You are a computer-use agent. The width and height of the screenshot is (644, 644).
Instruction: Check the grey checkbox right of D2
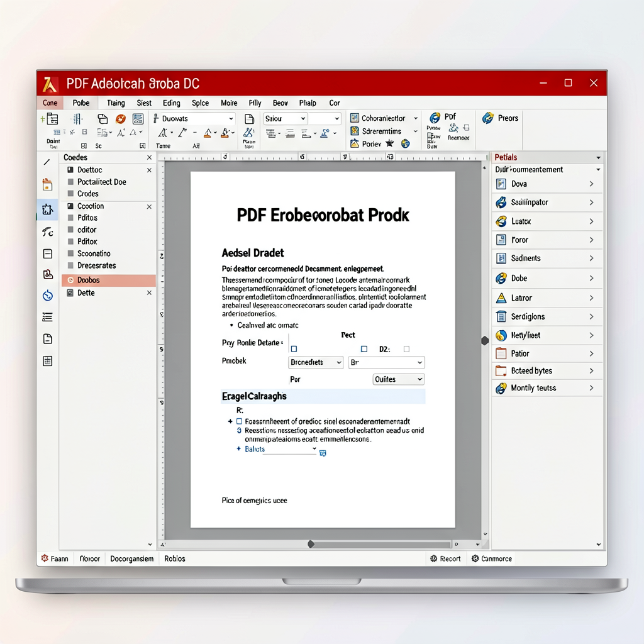coord(407,349)
